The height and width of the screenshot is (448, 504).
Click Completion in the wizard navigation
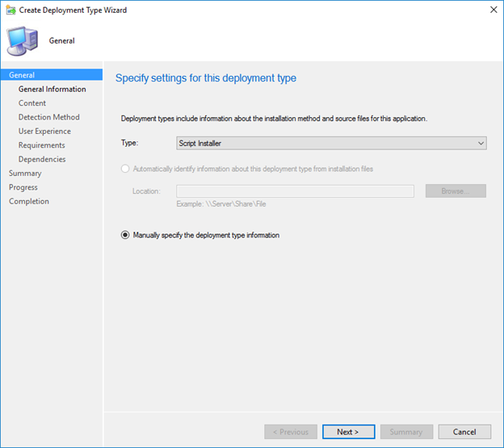point(29,201)
